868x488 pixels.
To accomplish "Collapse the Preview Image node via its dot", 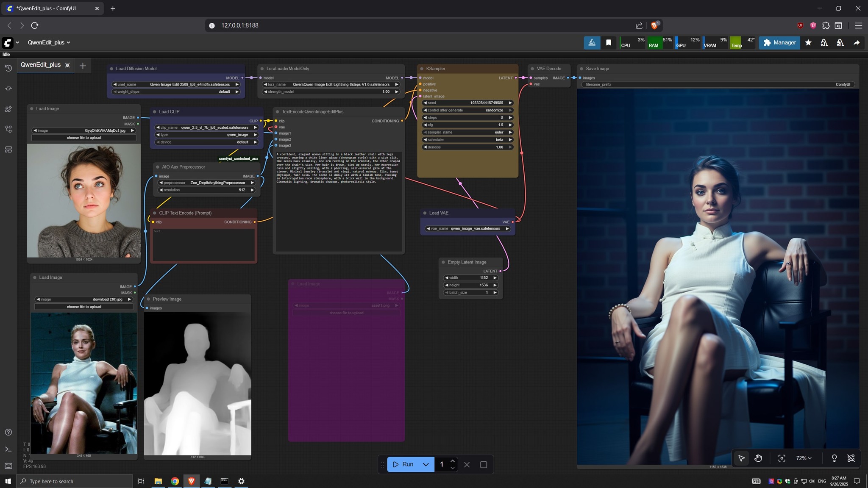I will [x=148, y=299].
